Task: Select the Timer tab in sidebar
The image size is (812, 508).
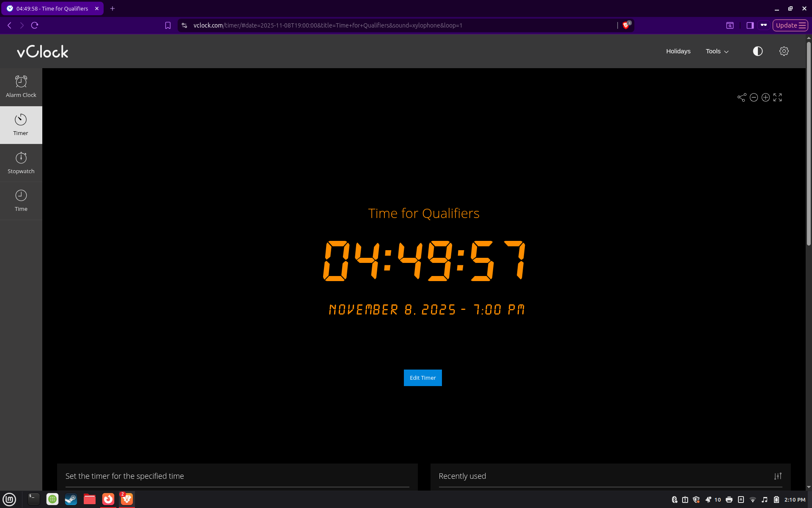Action: [x=21, y=125]
